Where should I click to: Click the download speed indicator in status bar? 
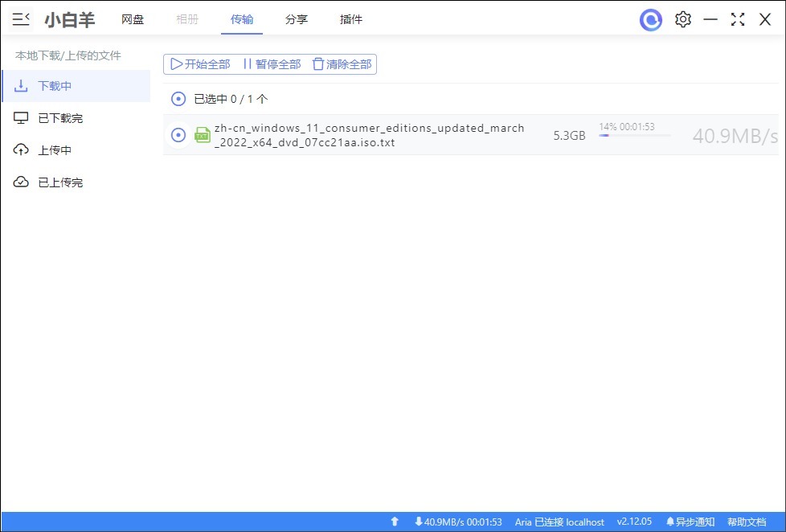[458, 522]
